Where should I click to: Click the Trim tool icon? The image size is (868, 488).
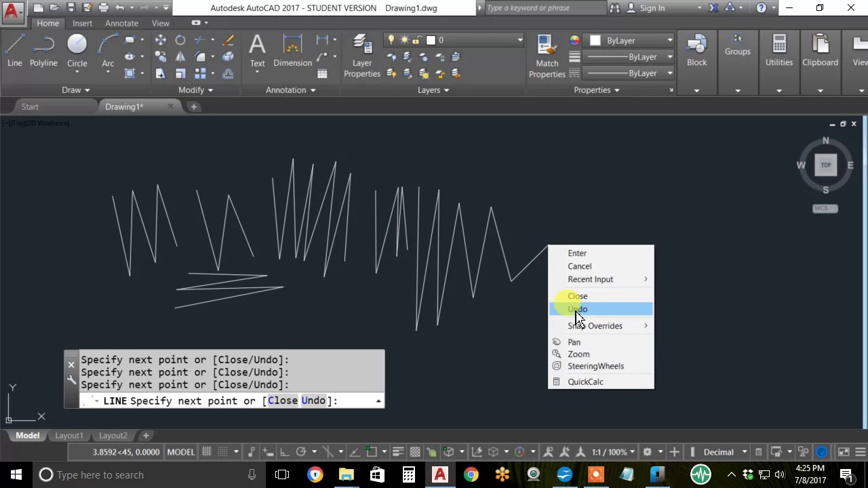(x=200, y=40)
